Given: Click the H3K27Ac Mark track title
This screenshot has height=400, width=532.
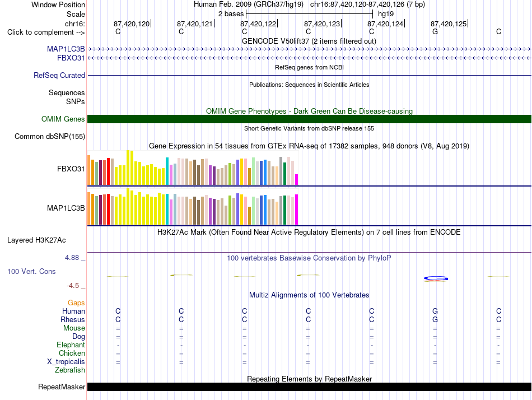Looking at the screenshot, I should click(x=309, y=232).
